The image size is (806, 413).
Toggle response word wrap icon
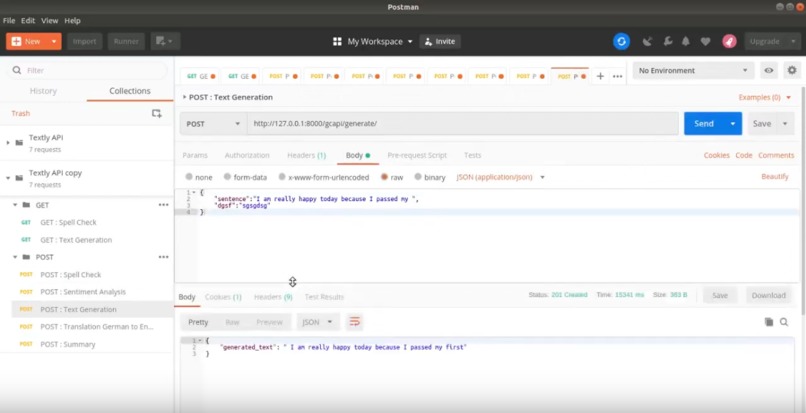[x=355, y=322]
